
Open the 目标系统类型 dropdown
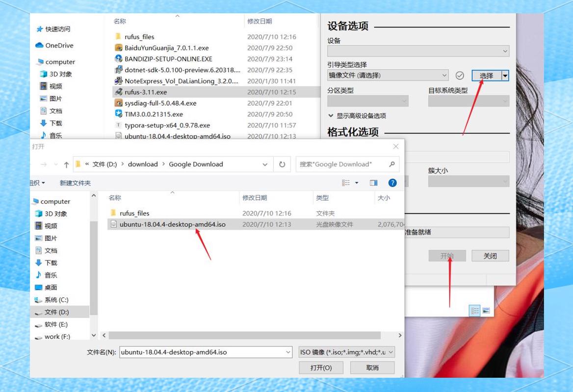tap(469, 101)
